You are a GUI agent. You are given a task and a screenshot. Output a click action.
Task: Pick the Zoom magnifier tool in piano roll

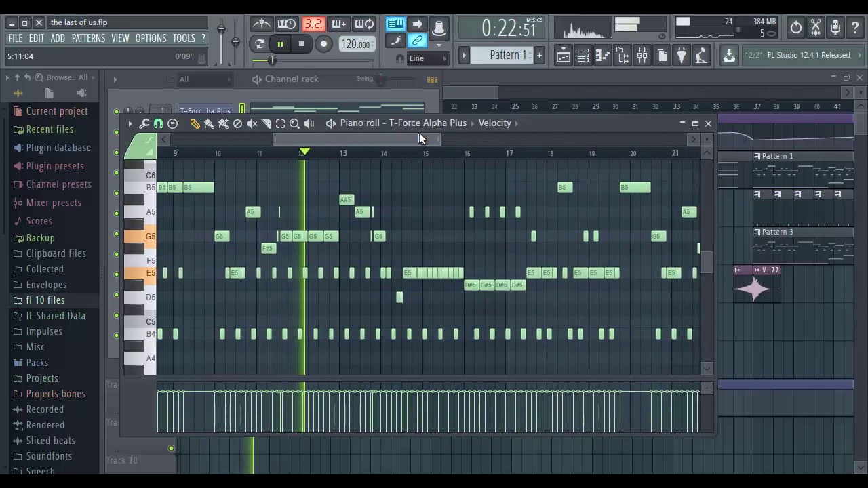coord(294,123)
